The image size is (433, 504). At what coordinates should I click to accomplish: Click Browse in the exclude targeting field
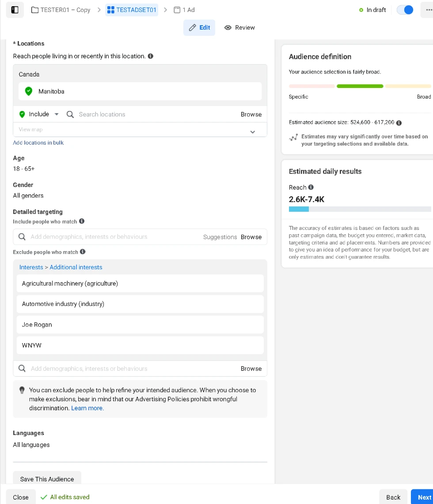tap(251, 369)
